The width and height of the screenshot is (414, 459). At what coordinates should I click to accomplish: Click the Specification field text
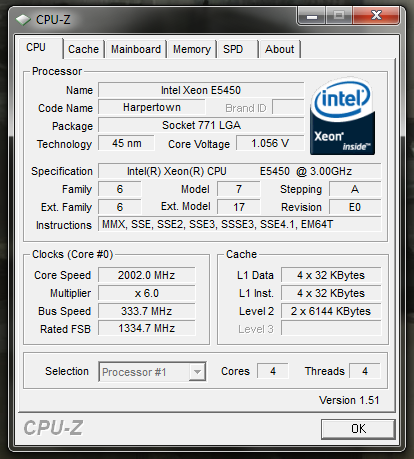point(240,171)
